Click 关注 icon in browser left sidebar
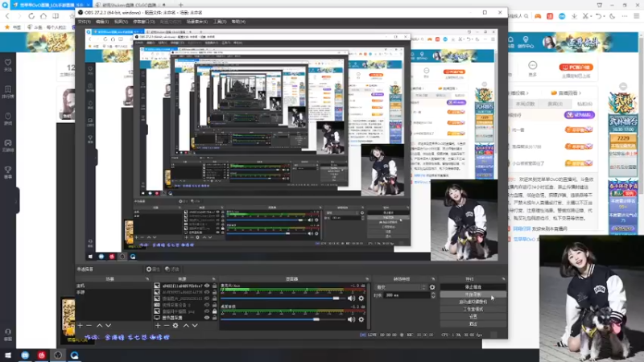The height and width of the screenshot is (362, 644). [8, 65]
